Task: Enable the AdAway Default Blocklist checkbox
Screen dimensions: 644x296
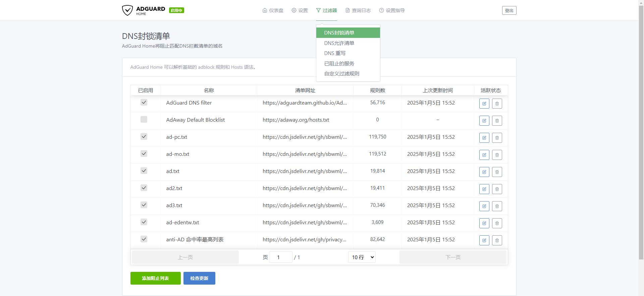Action: [144, 119]
